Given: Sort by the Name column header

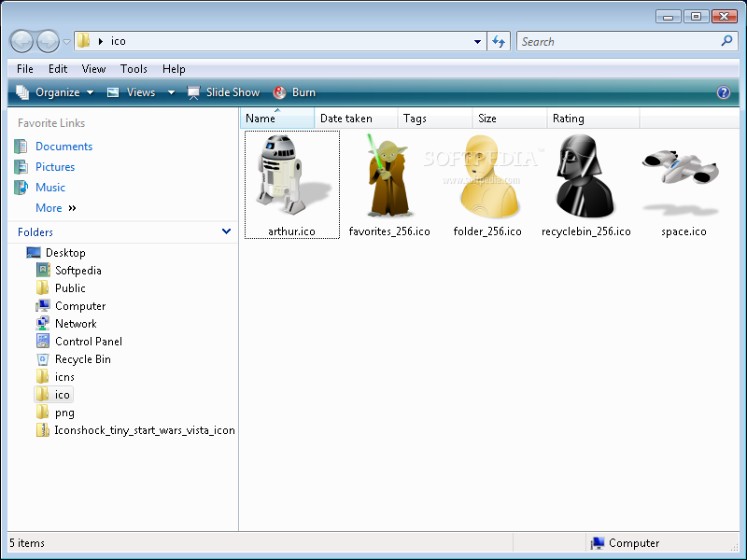Looking at the screenshot, I should 277,119.
